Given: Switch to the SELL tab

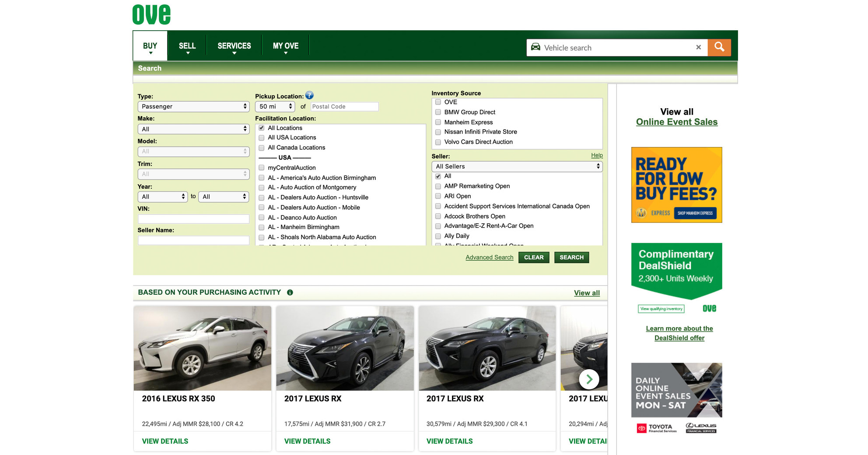Looking at the screenshot, I should point(187,46).
